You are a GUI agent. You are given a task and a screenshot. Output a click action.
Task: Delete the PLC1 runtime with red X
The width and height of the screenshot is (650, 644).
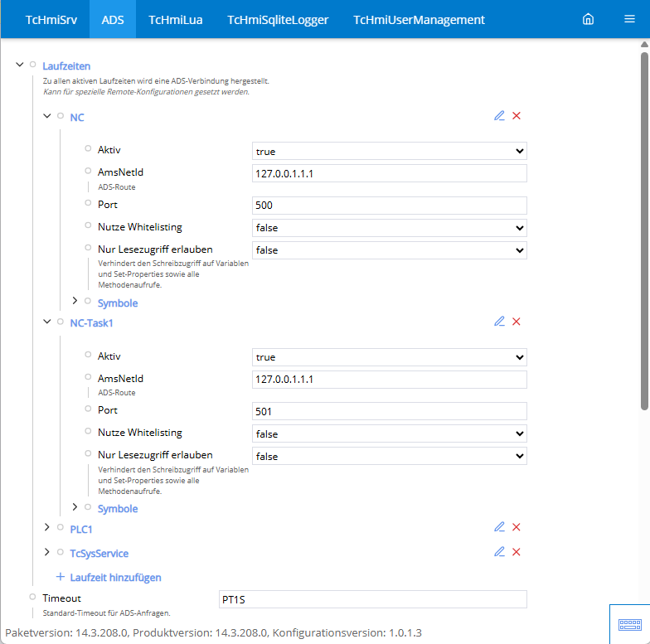coord(516,527)
